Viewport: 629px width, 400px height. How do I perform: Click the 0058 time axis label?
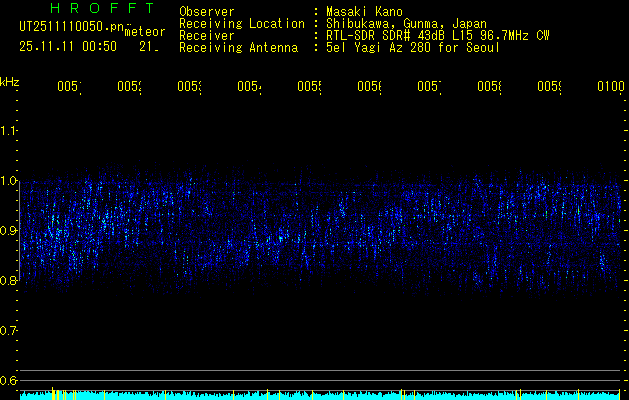490,87
